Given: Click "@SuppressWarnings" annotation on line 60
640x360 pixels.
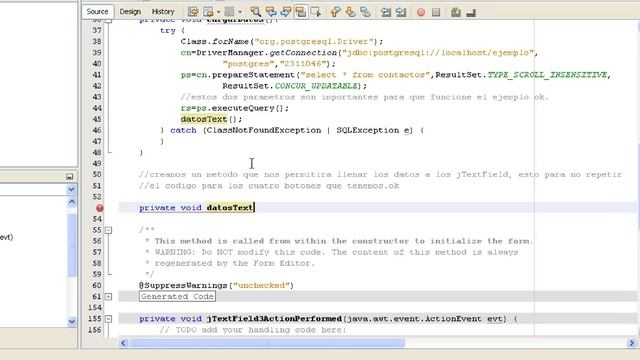Looking at the screenshot, I should (x=183, y=285).
